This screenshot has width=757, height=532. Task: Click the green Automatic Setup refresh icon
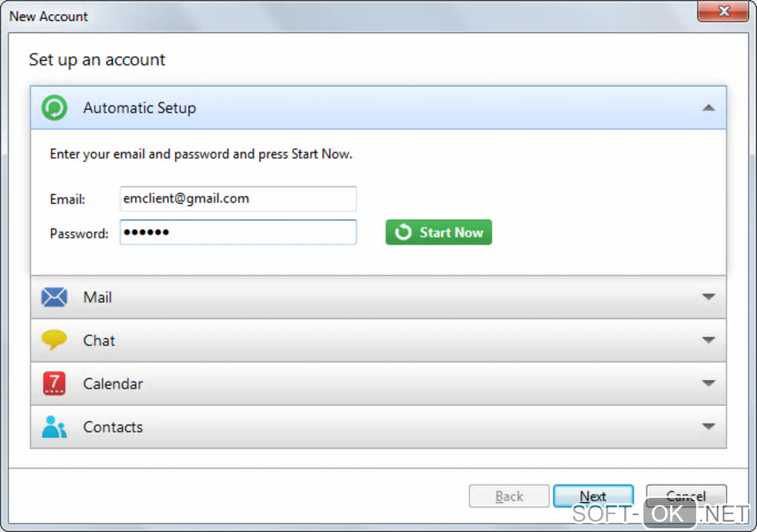pyautogui.click(x=54, y=108)
